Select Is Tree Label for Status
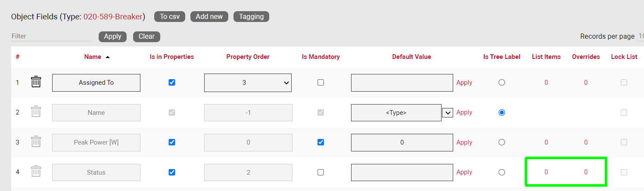The width and height of the screenshot is (644, 191). [501, 172]
